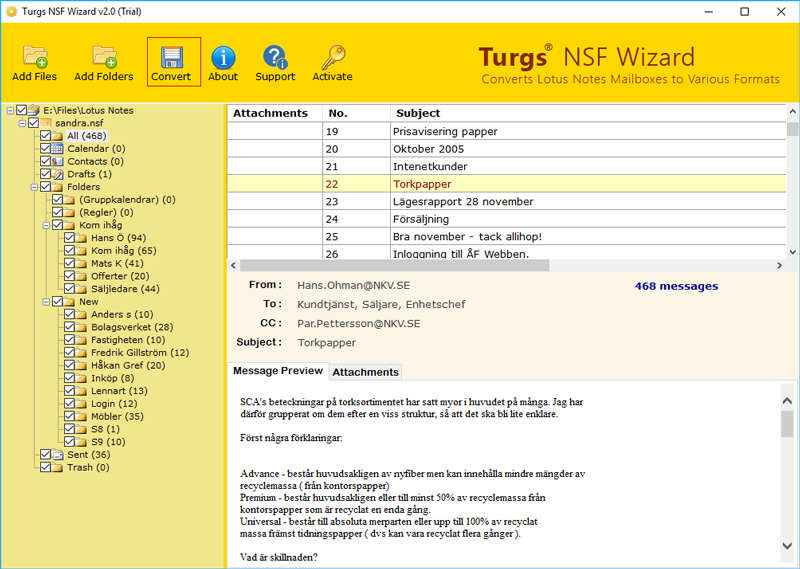The image size is (800, 569).
Task: Select the S8 (1) folder
Action: 105,429
